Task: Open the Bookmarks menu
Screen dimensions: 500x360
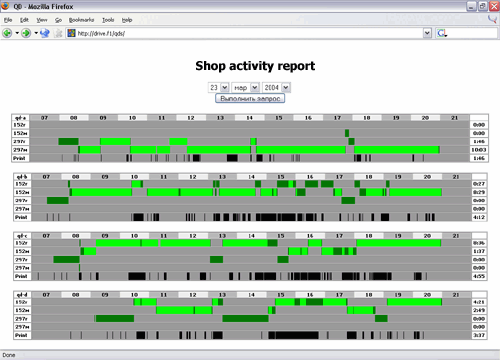Action: (x=81, y=20)
